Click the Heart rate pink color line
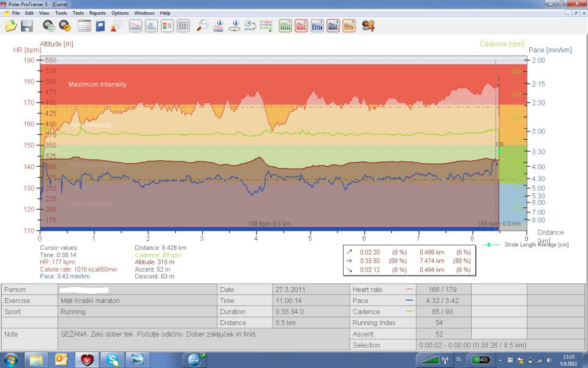This screenshot has height=368, width=588. [409, 289]
